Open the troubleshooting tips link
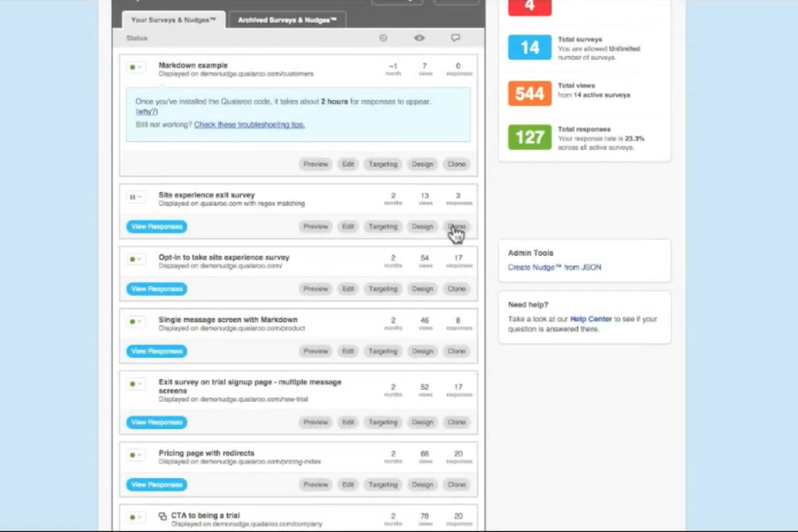The height and width of the screenshot is (532, 798). tap(249, 125)
